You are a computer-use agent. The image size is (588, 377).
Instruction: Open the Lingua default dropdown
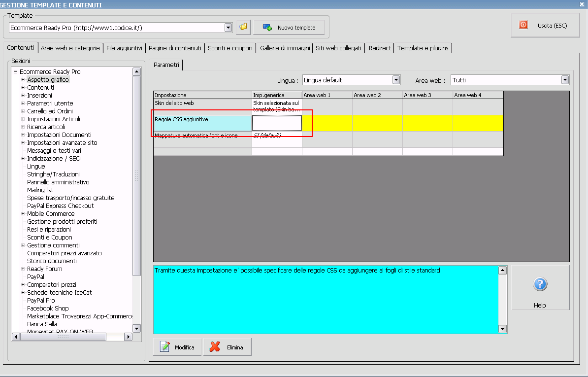[x=396, y=79]
